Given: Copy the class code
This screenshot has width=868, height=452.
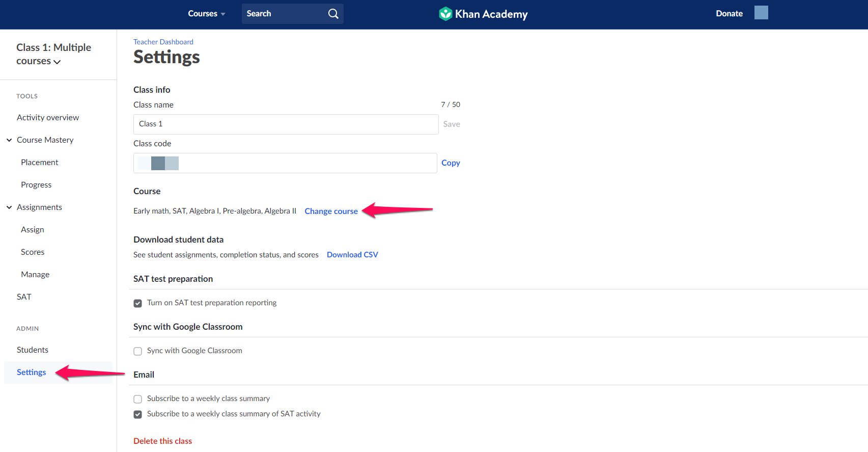Looking at the screenshot, I should coord(451,163).
